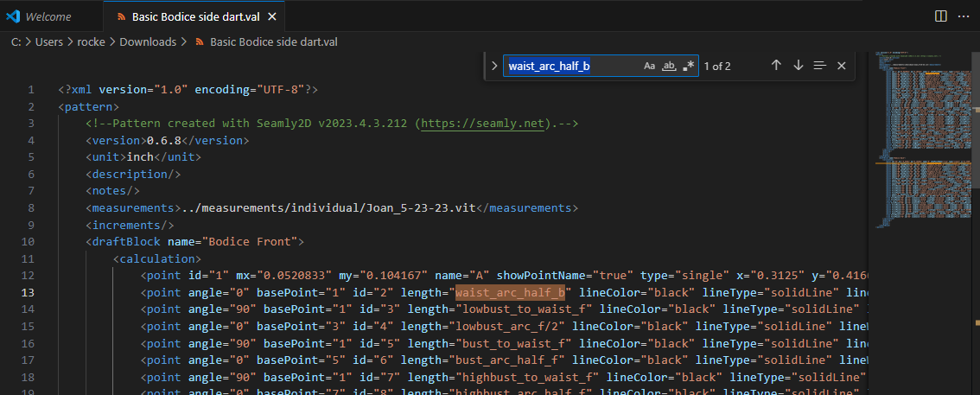Click the <pattern> tag on line 2
The image size is (980, 395).
click(88, 106)
